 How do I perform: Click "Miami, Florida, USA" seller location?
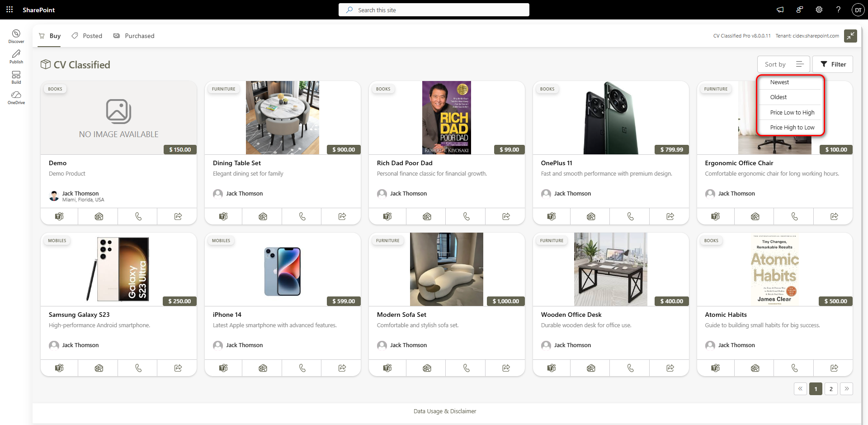pos(83,200)
